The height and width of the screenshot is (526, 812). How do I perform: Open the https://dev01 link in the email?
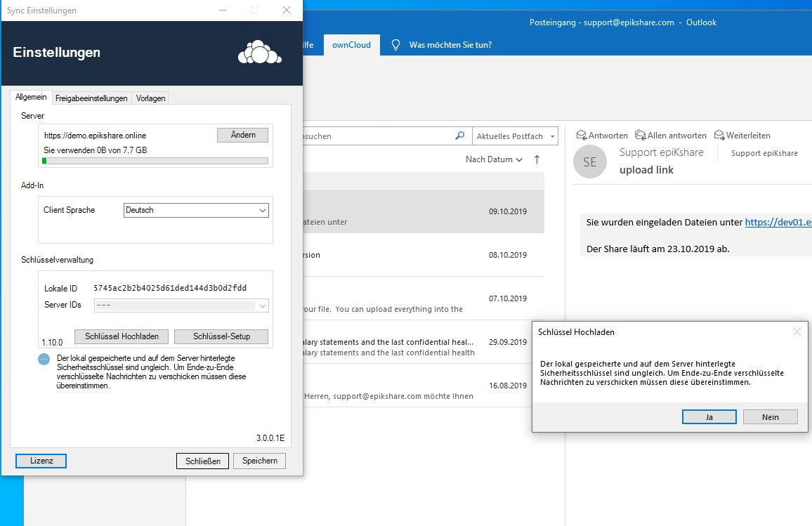778,222
